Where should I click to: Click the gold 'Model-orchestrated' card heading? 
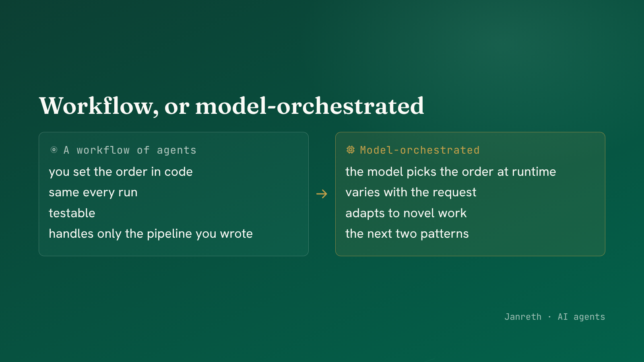pyautogui.click(x=420, y=150)
